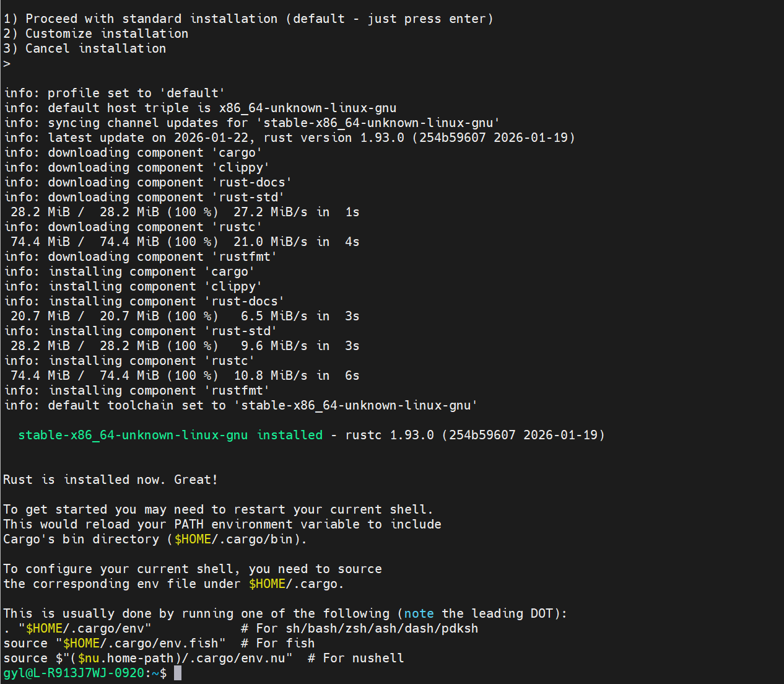
Task: Click the '. "$HOME/.cargo/env"' command
Action: click(x=77, y=628)
